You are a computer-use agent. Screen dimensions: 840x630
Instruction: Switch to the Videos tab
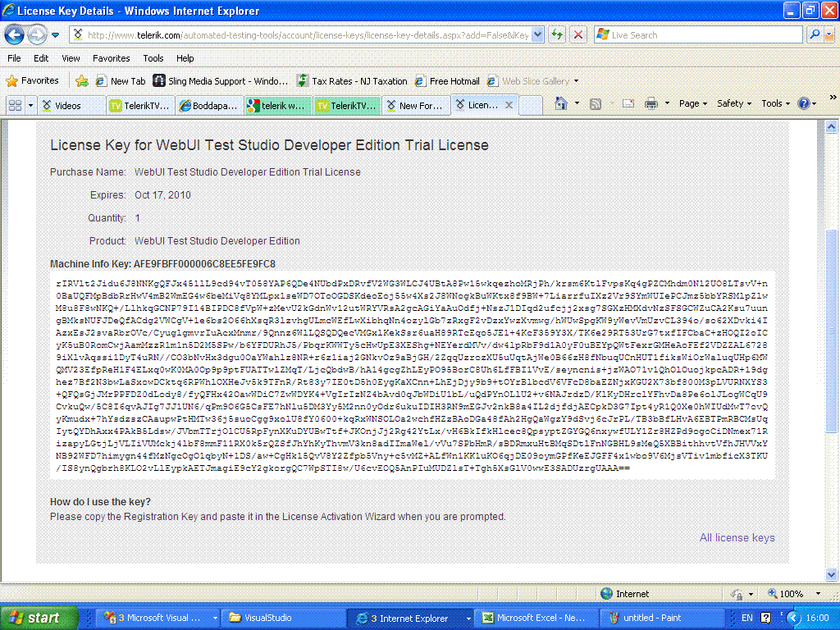click(x=72, y=106)
